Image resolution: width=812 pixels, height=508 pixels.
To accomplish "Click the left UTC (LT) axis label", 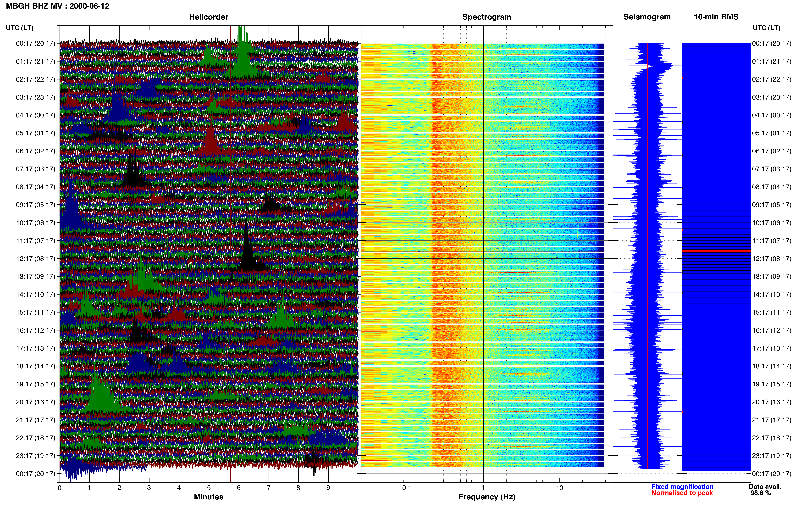I will click(19, 28).
